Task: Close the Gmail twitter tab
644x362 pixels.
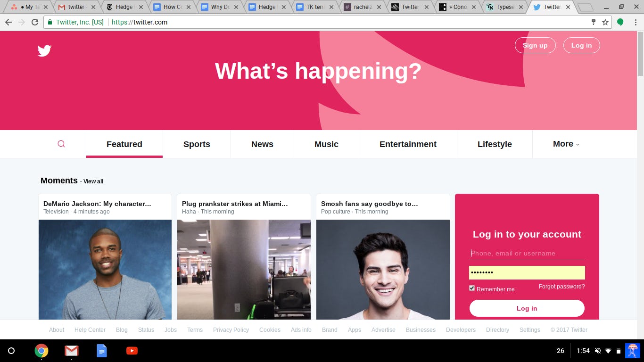Action: [93, 7]
